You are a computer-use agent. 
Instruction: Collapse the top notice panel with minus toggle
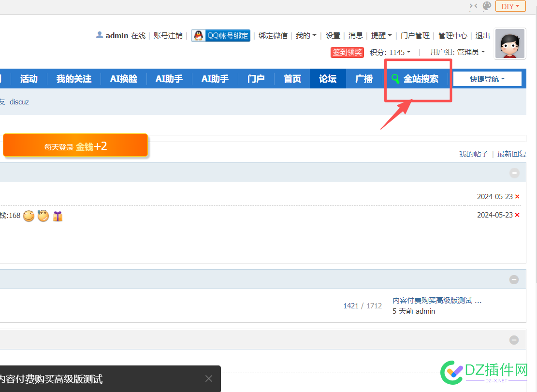click(x=514, y=172)
